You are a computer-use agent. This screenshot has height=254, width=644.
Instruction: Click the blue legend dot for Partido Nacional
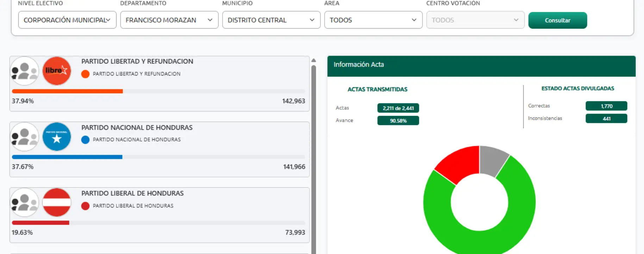click(85, 140)
